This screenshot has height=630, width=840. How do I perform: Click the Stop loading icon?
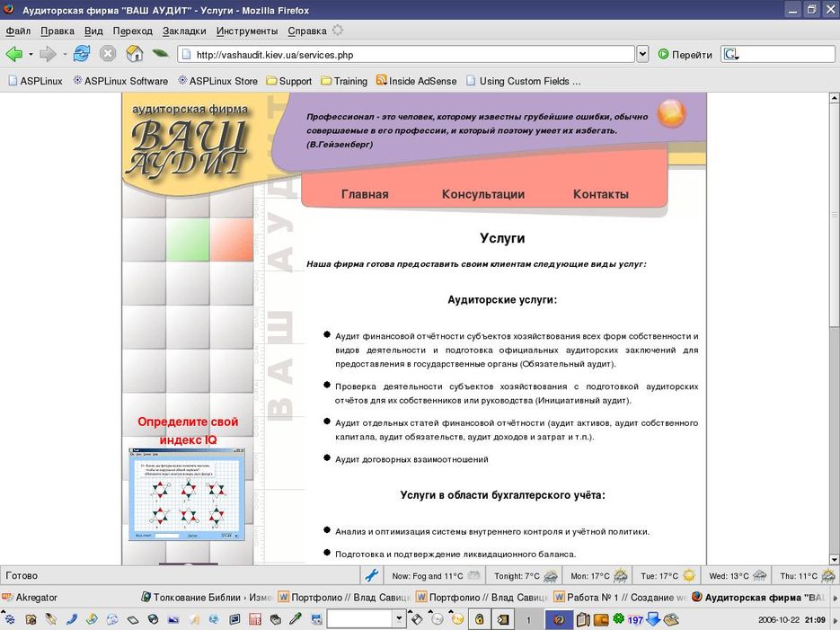108,54
